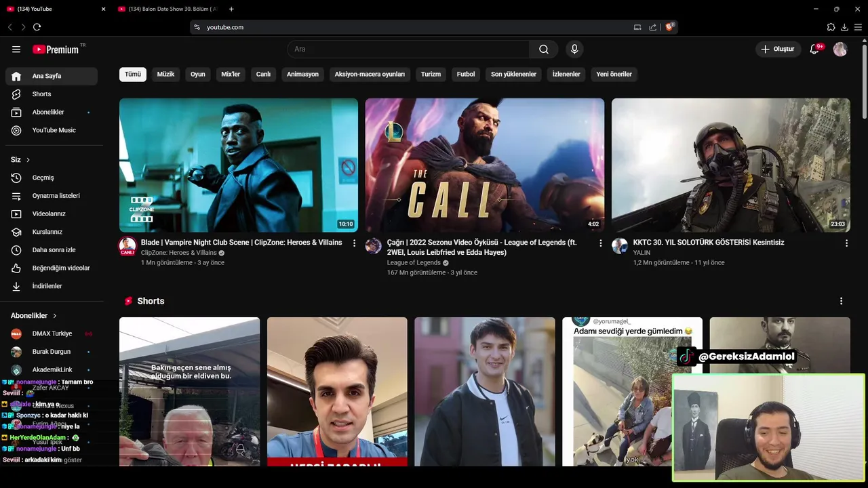Screen dimensions: 868x488
Task: Select the İzlenenler chip
Action: click(x=566, y=75)
